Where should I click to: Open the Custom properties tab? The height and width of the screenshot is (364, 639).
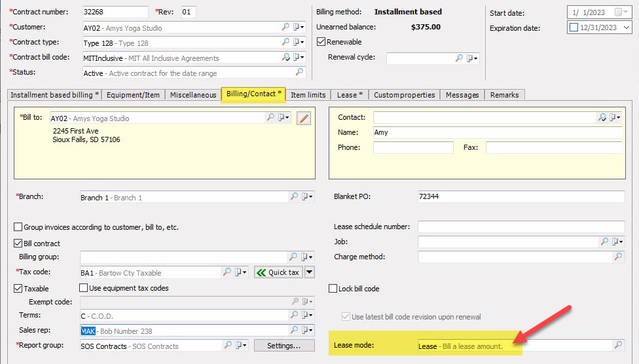pyautogui.click(x=404, y=95)
